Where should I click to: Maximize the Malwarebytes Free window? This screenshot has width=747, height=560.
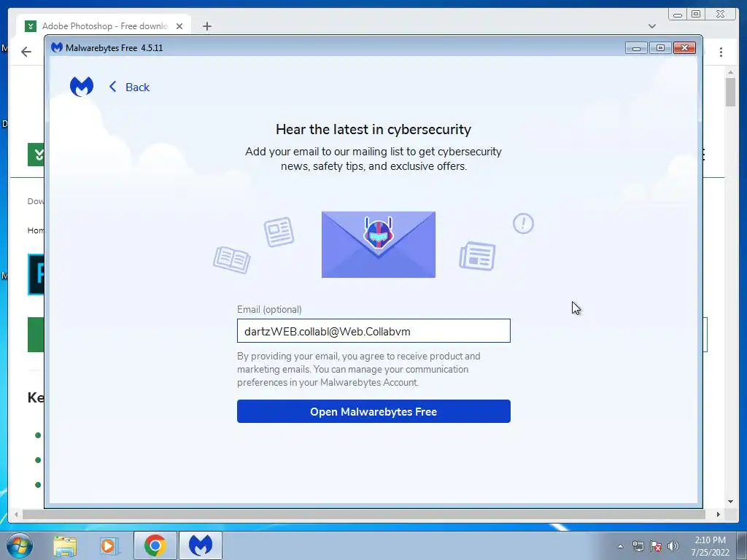tap(660, 47)
